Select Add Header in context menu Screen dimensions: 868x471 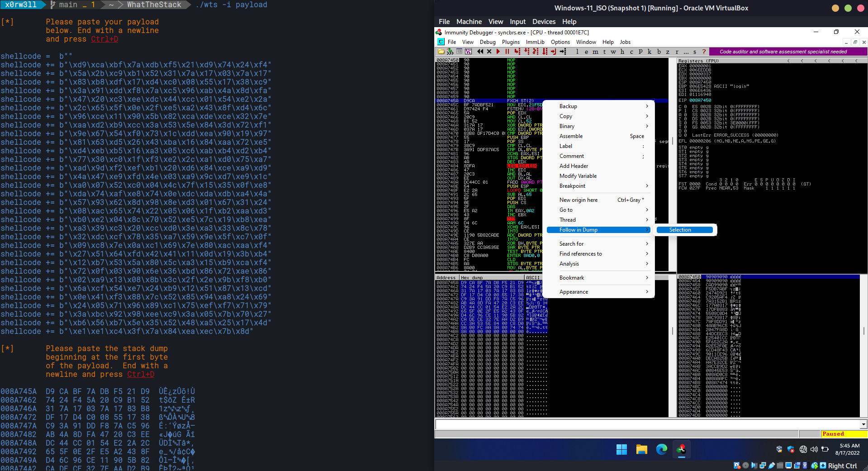(598, 166)
